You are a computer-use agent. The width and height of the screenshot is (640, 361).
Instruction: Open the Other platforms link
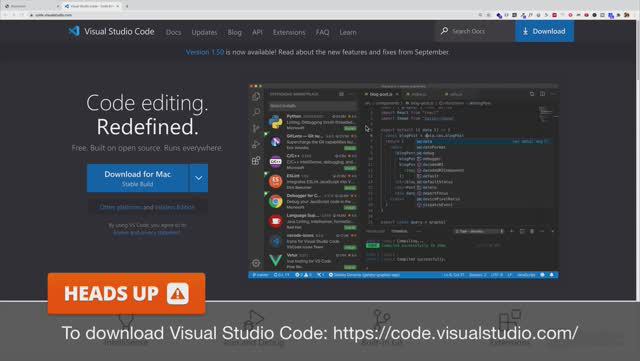(121, 207)
